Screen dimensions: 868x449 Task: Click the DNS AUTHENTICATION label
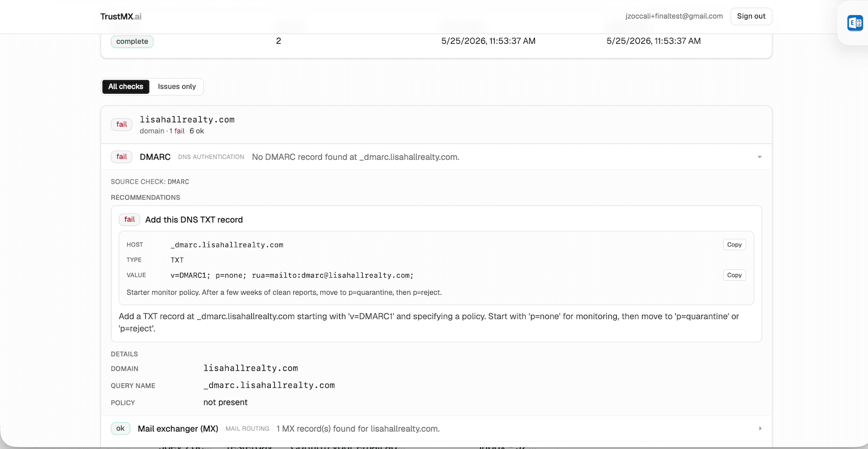[x=211, y=157]
